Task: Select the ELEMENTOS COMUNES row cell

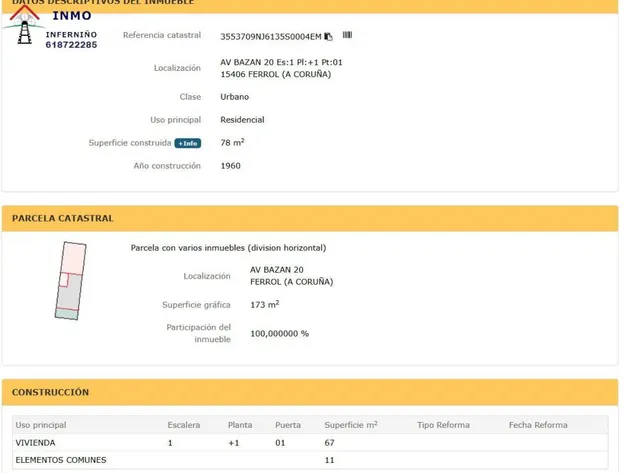Action: pyautogui.click(x=61, y=460)
